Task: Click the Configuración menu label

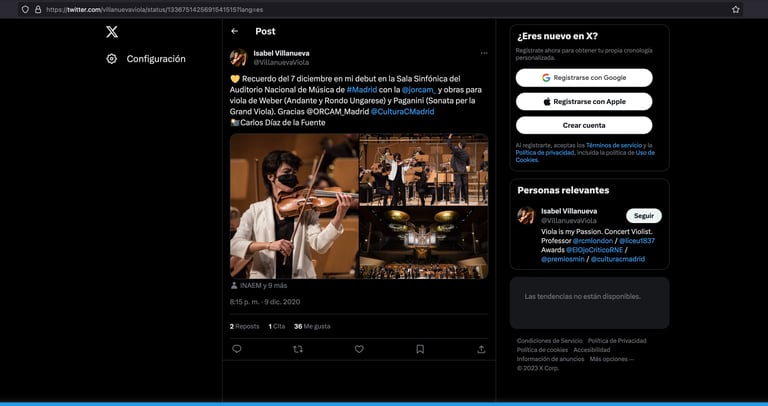Action: [x=156, y=59]
